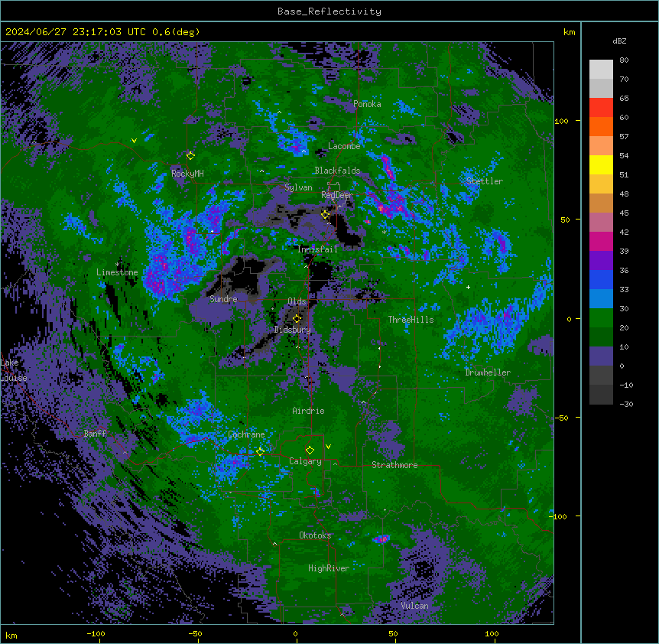659x644 pixels.
Task: Select the Vulcan label
Action: click(415, 606)
